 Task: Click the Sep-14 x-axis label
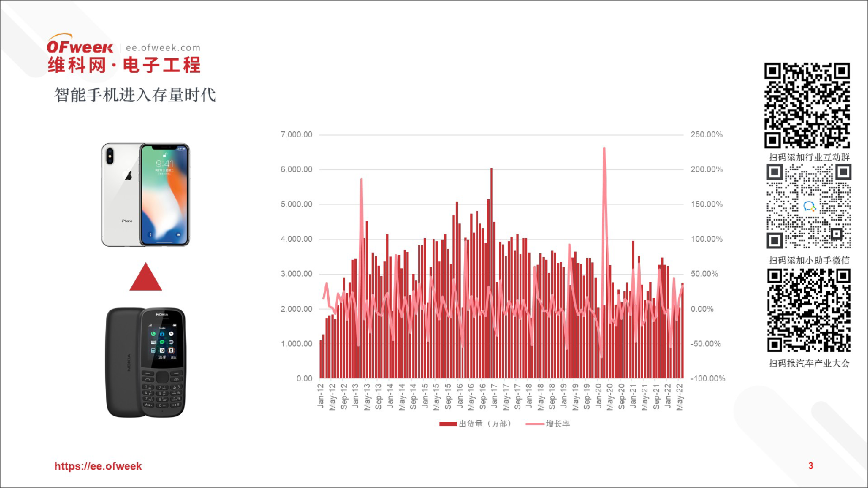[x=413, y=396]
